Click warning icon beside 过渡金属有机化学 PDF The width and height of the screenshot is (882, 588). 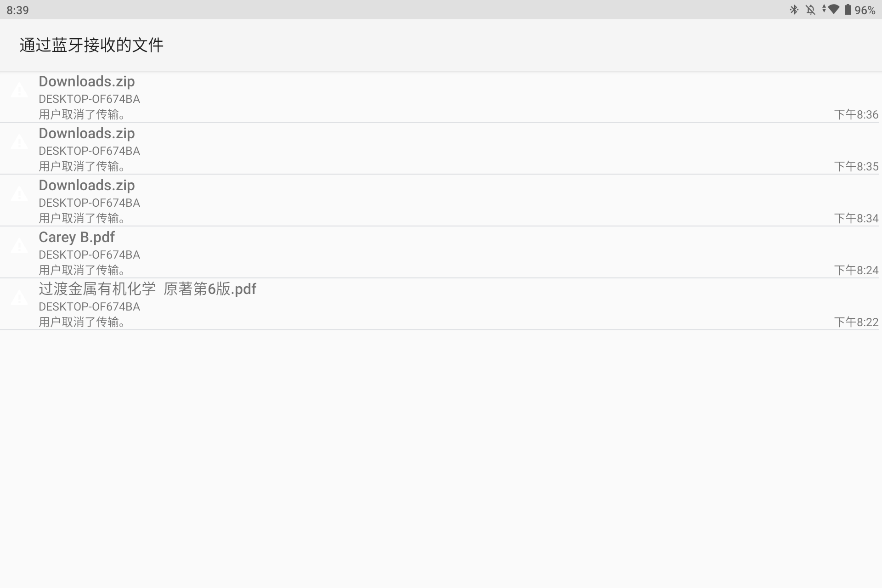[x=19, y=298]
